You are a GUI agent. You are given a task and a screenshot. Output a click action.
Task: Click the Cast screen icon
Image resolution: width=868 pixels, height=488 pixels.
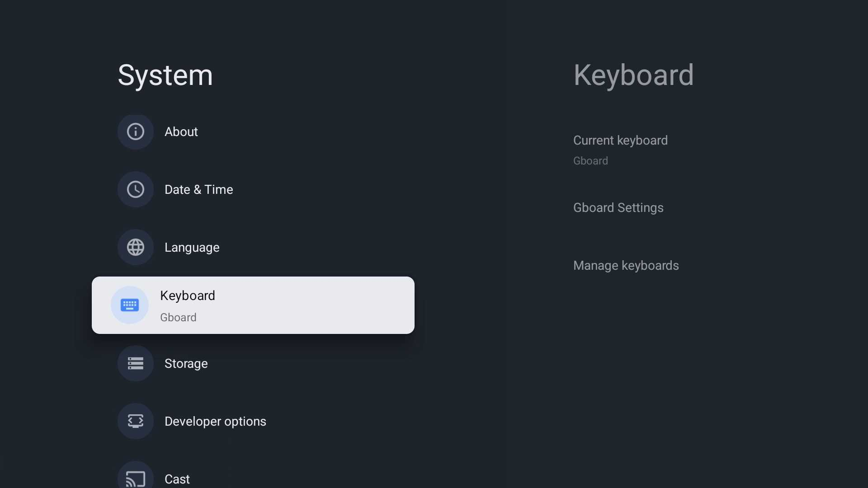[136, 477]
